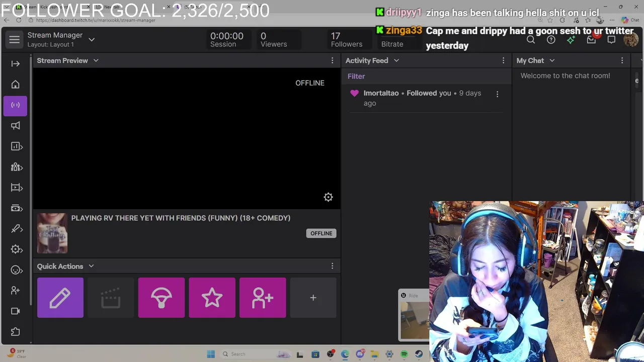Open Settings gear icon in sidebar
Viewport: 644px width, 362px height.
[16, 249]
